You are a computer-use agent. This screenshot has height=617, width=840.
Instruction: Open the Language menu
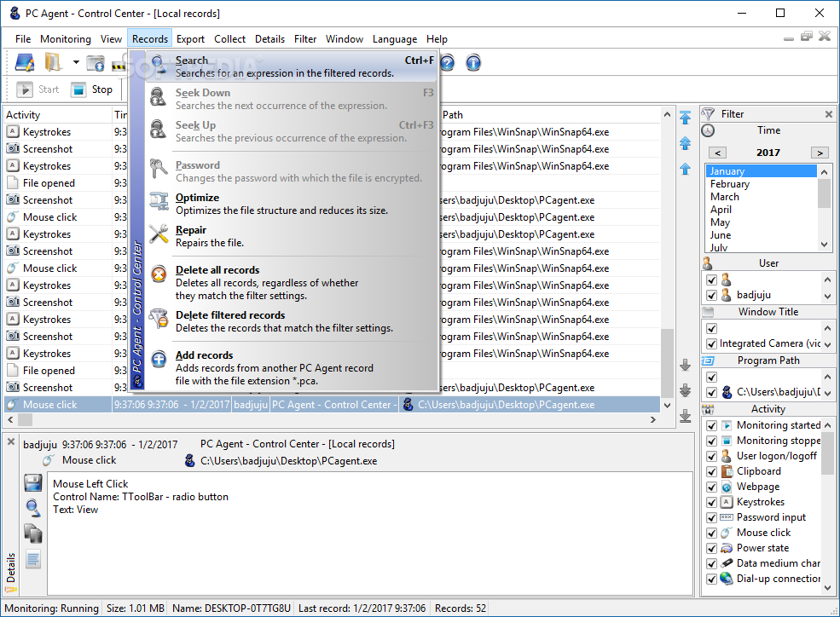click(x=395, y=39)
